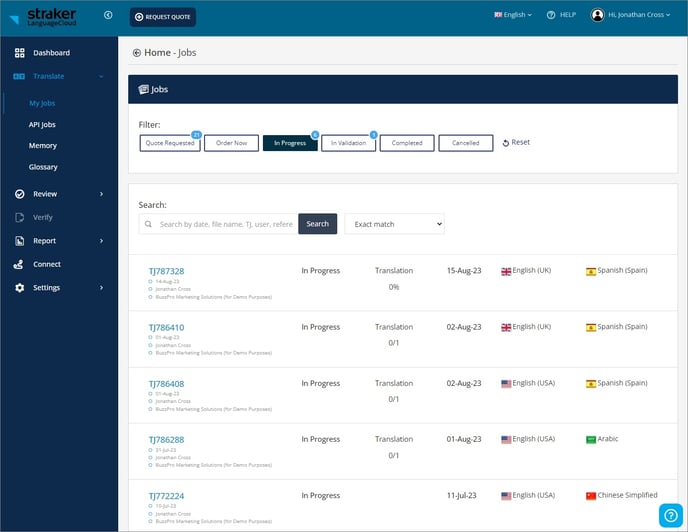The height and width of the screenshot is (532, 688).
Task: Toggle the Order Now filter
Action: click(231, 143)
